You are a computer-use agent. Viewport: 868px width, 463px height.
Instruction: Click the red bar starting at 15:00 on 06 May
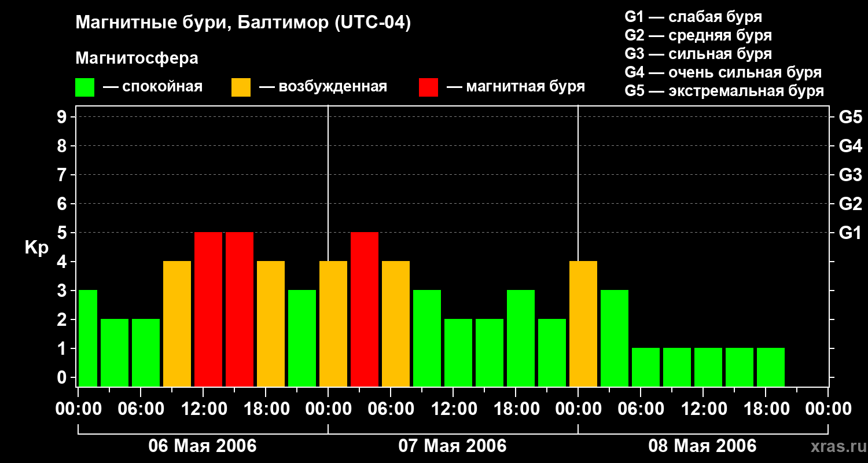pos(240,310)
